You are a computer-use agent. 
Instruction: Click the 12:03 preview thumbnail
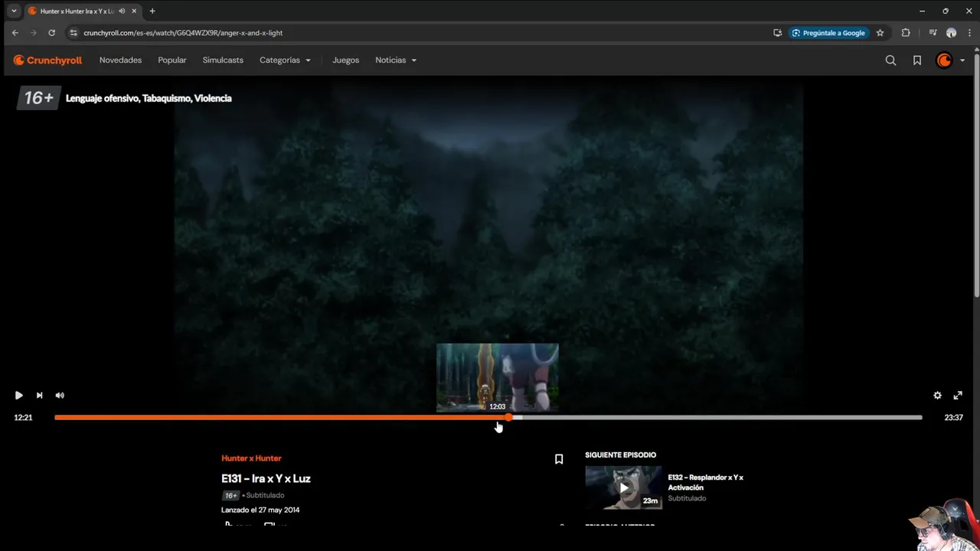[x=498, y=377]
